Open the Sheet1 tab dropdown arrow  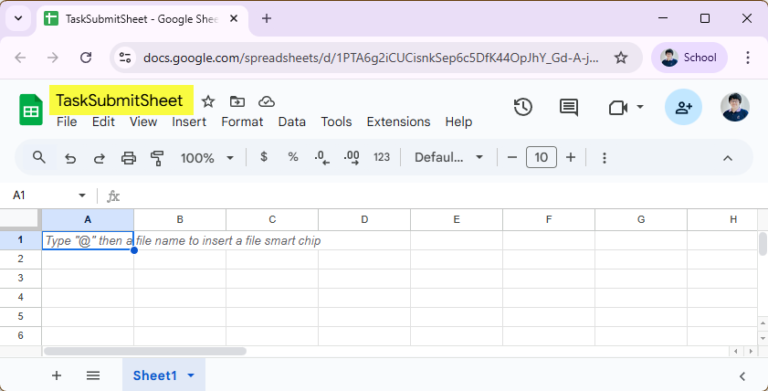click(x=191, y=376)
